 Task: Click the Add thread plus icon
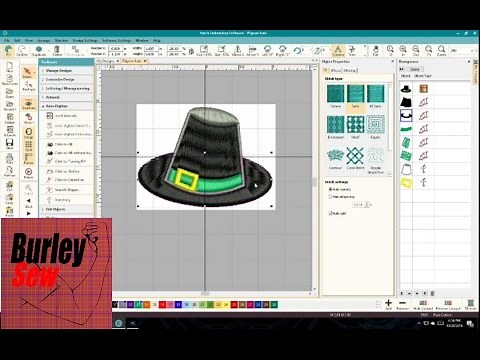(388, 304)
